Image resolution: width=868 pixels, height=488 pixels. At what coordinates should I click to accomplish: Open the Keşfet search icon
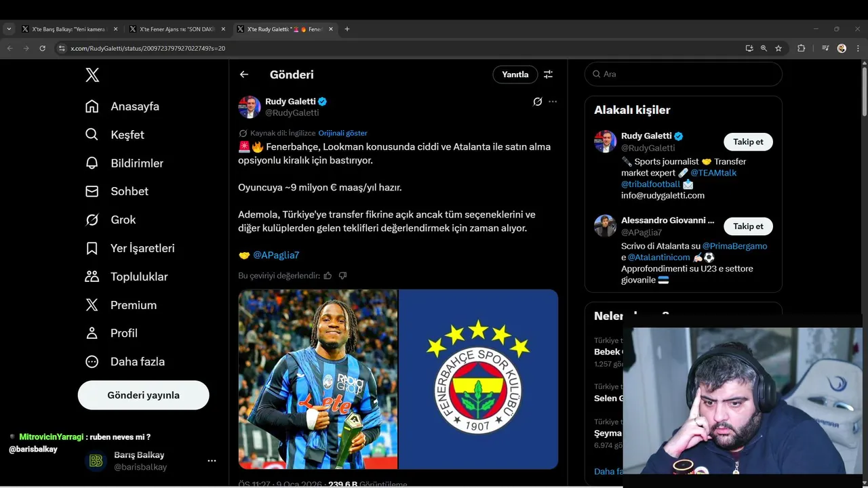point(92,135)
